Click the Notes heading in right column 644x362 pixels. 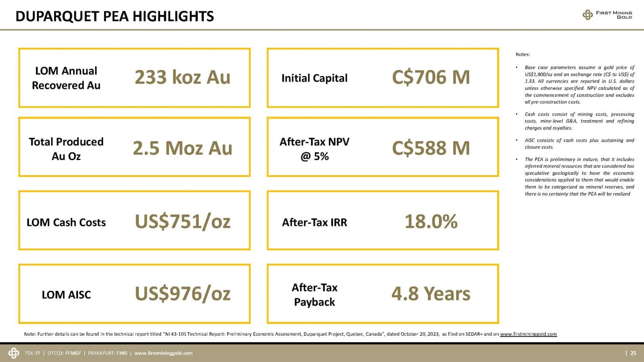[x=522, y=54]
